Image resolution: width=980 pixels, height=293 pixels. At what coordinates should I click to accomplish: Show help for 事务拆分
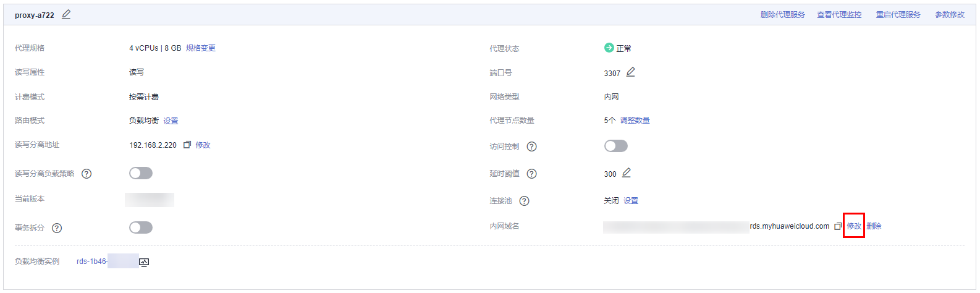click(57, 228)
